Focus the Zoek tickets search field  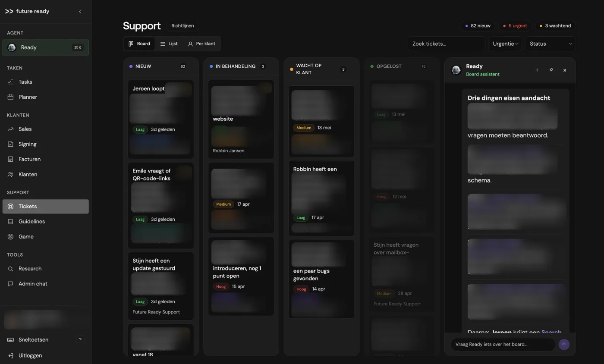(446, 44)
